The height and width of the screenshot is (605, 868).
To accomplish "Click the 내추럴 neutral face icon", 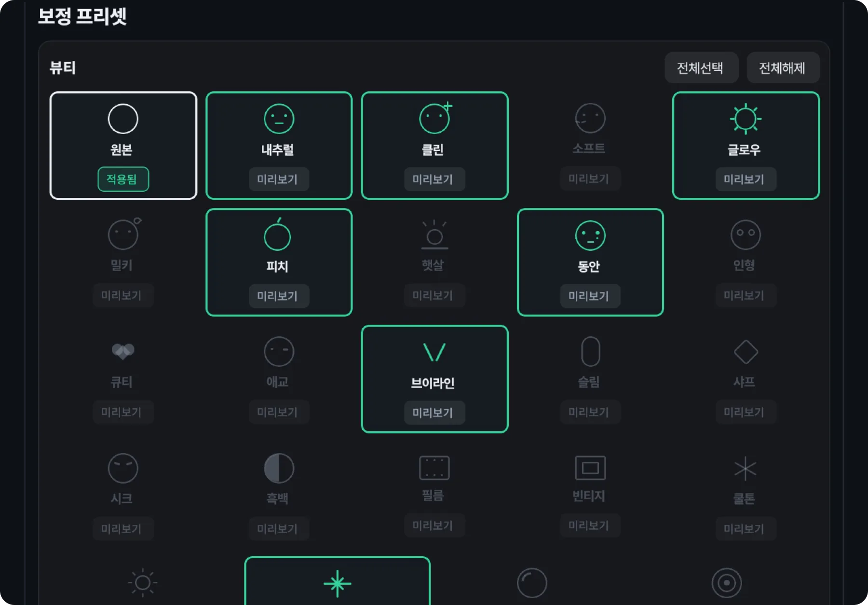I will click(279, 119).
